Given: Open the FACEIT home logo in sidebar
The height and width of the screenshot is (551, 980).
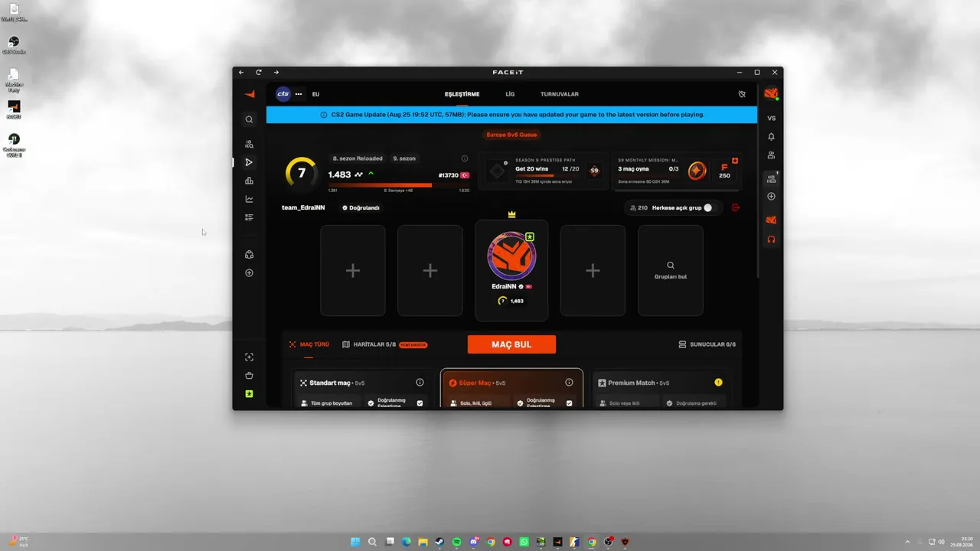Looking at the screenshot, I should click(x=250, y=94).
